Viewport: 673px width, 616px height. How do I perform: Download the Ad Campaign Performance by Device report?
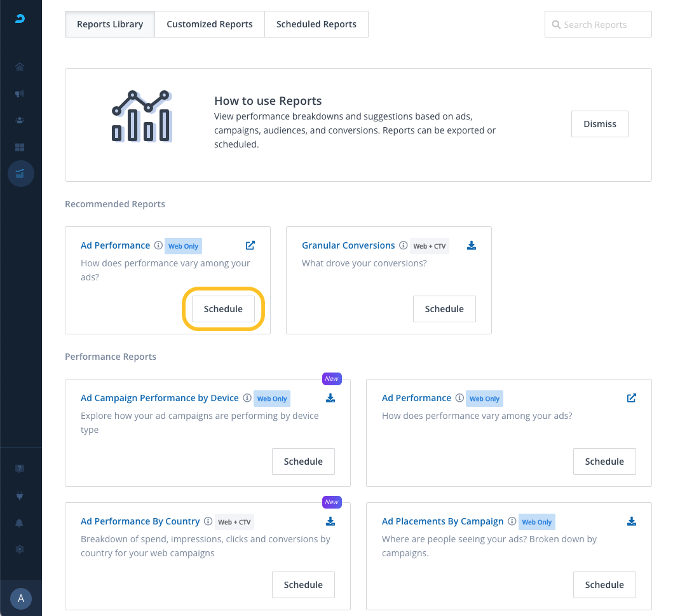330,398
